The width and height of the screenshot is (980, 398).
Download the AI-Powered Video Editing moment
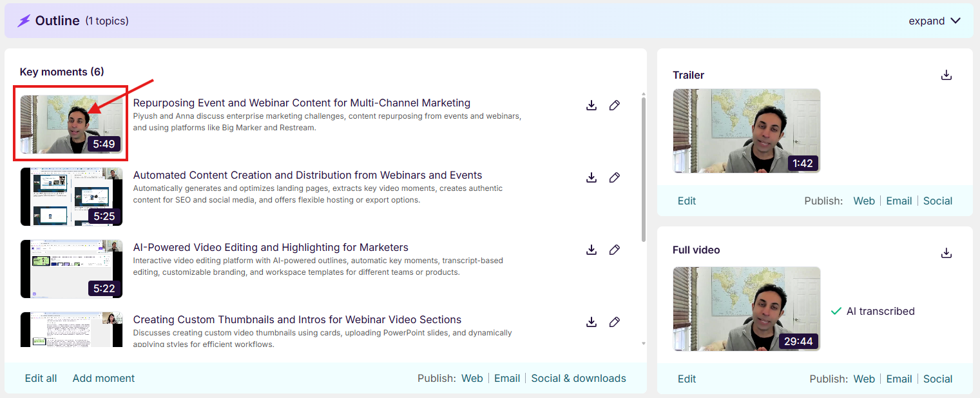(x=591, y=250)
